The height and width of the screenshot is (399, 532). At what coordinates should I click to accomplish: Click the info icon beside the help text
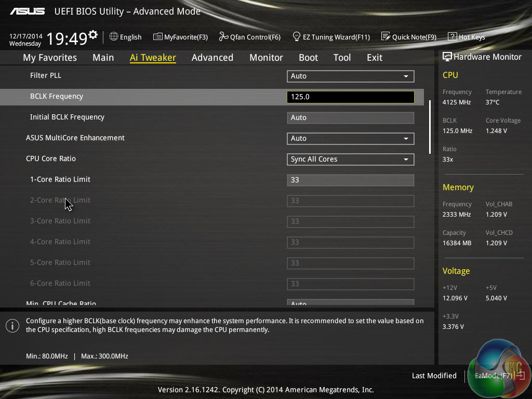click(12, 326)
